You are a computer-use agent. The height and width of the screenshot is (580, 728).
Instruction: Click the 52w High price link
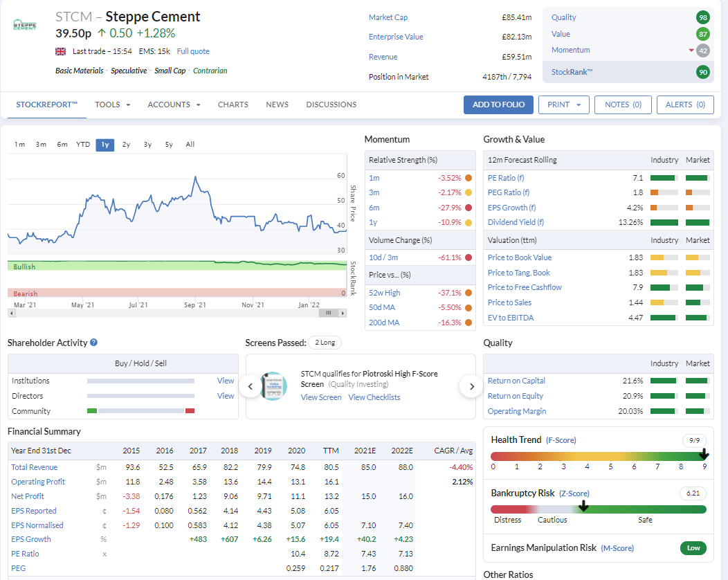click(x=385, y=293)
